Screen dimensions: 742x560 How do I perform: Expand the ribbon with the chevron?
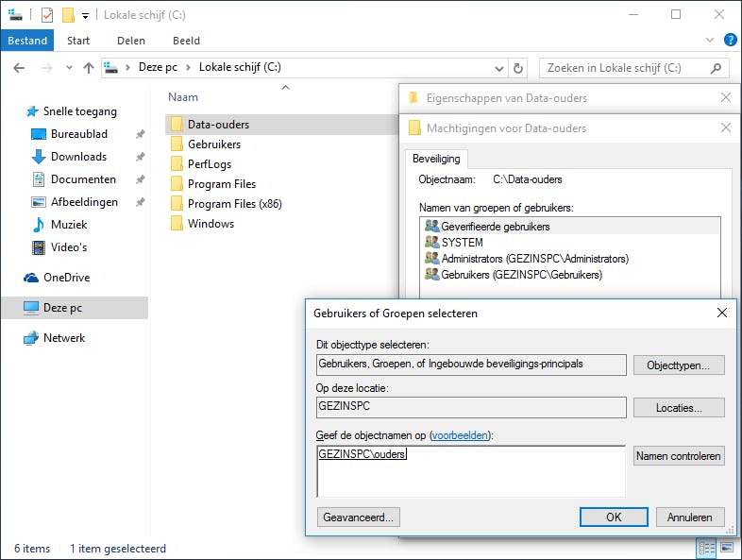coord(711,41)
